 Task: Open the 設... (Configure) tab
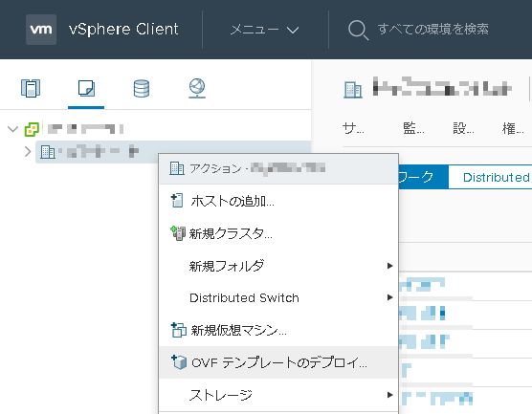[463, 128]
